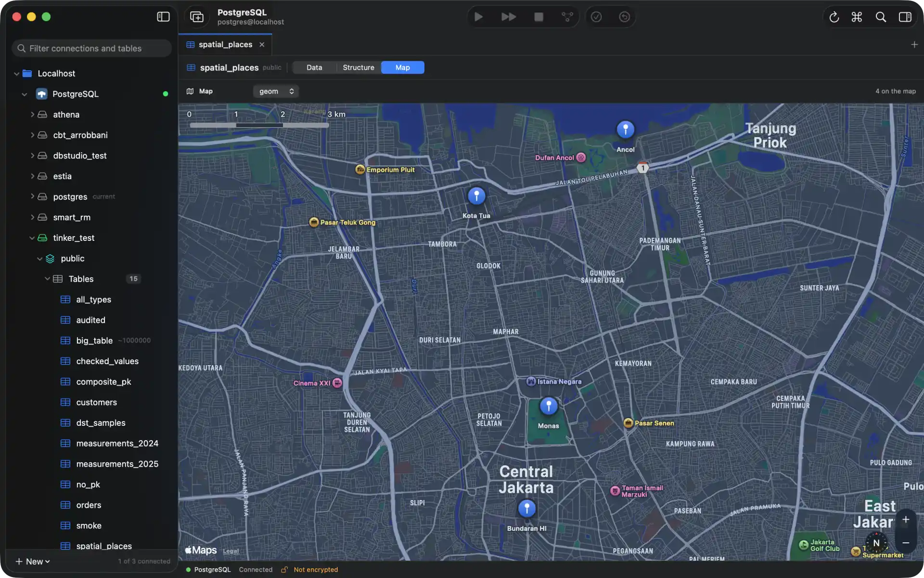Open search with the magnifier icon
Screen dimensions: 924x578
click(x=881, y=17)
